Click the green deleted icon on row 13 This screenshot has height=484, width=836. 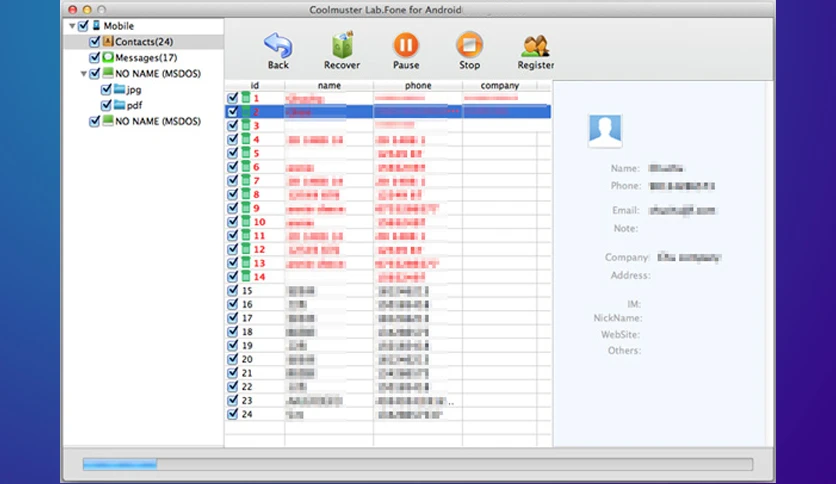[246, 263]
